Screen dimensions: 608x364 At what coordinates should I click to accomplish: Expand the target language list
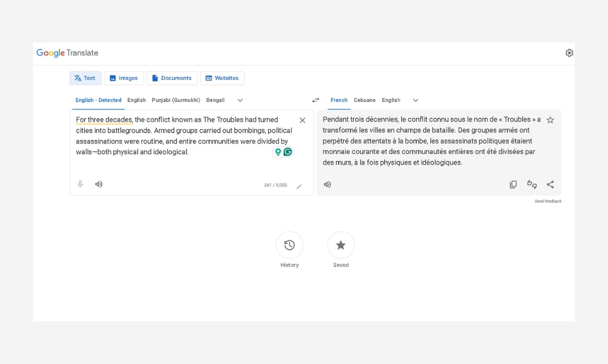[x=416, y=100]
